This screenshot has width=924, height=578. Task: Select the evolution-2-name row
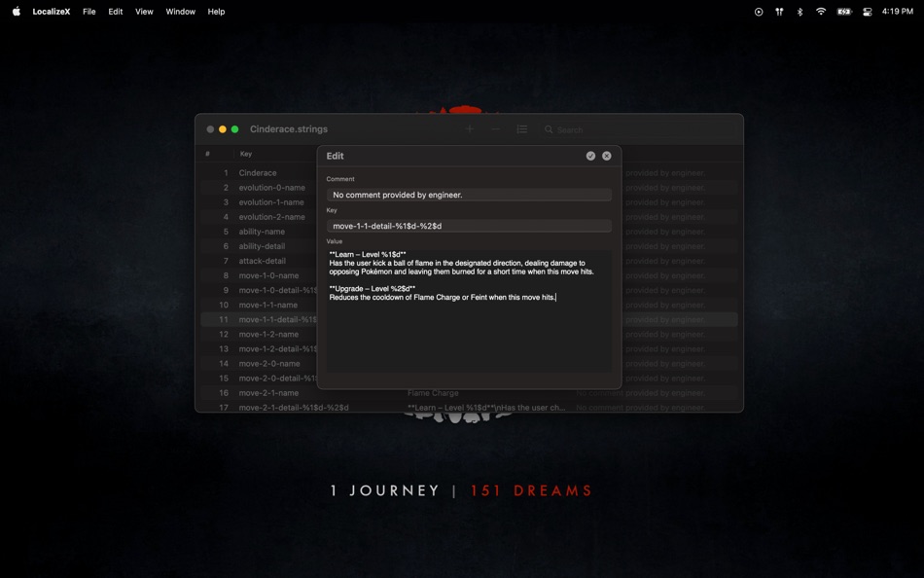pyautogui.click(x=469, y=217)
